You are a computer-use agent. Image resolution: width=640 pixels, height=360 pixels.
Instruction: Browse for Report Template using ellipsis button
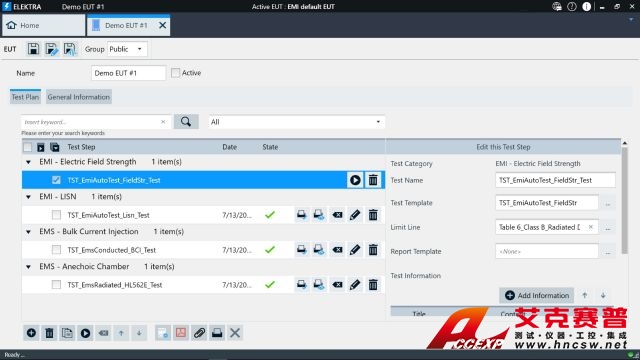click(x=608, y=251)
